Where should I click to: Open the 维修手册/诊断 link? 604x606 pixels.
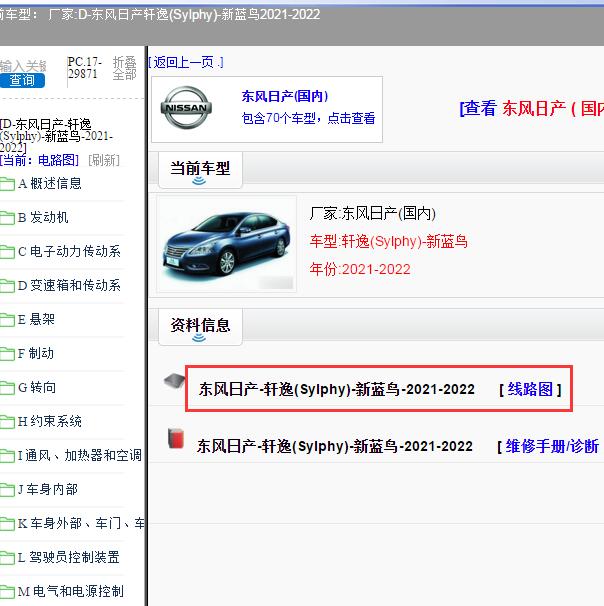tap(552, 446)
